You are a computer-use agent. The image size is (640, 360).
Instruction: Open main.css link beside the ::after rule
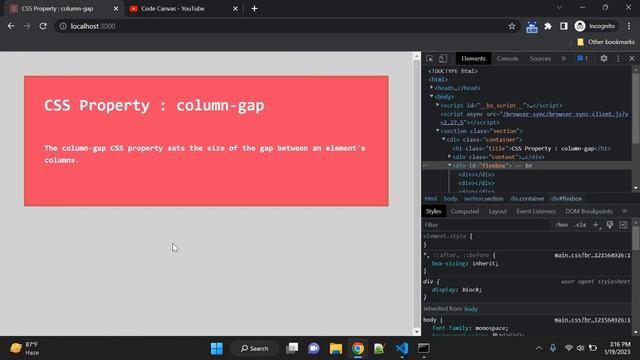pos(592,255)
